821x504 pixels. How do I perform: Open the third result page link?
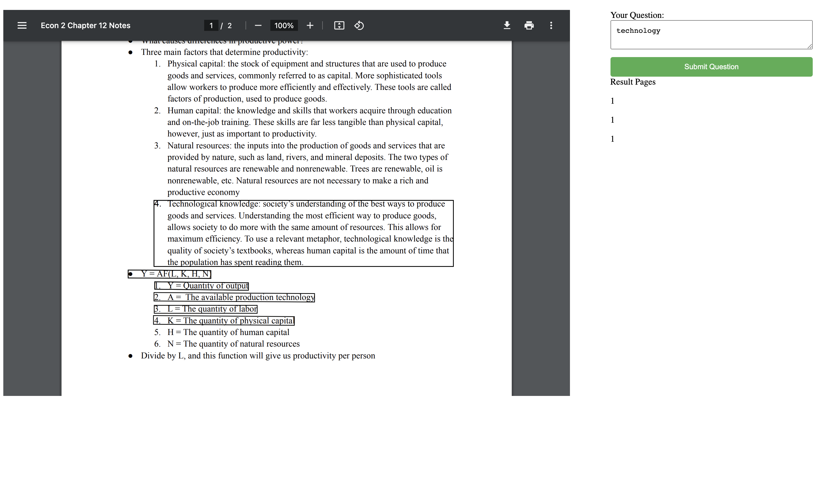click(x=612, y=139)
